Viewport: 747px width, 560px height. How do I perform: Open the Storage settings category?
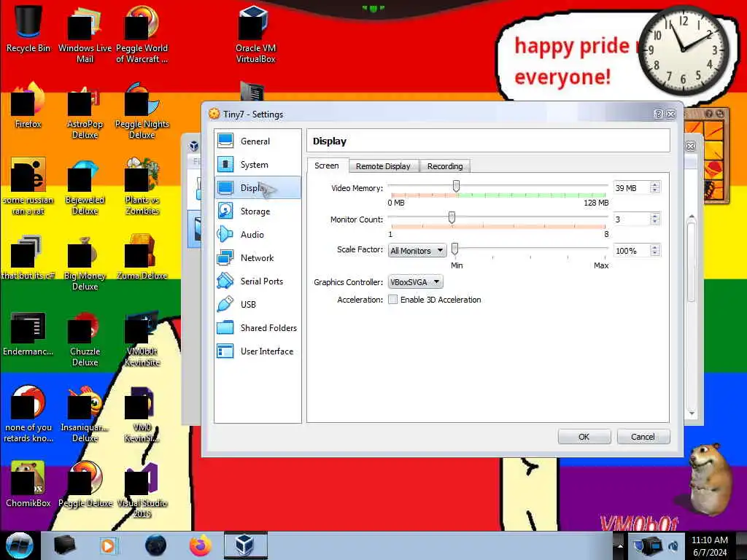click(258, 211)
